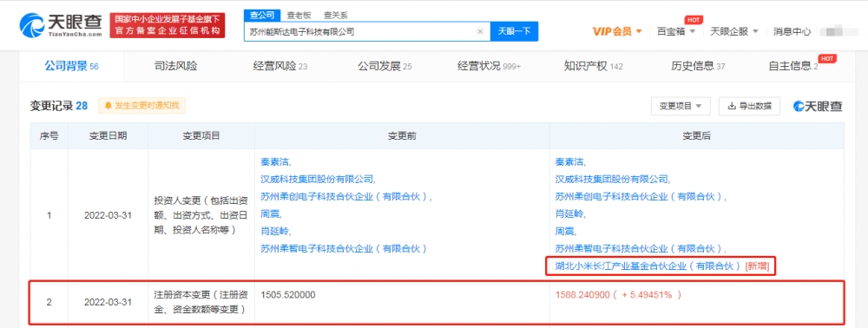Image resolution: width=868 pixels, height=328 pixels.
Task: Click the 导出数据 export button
Action: pos(749,106)
